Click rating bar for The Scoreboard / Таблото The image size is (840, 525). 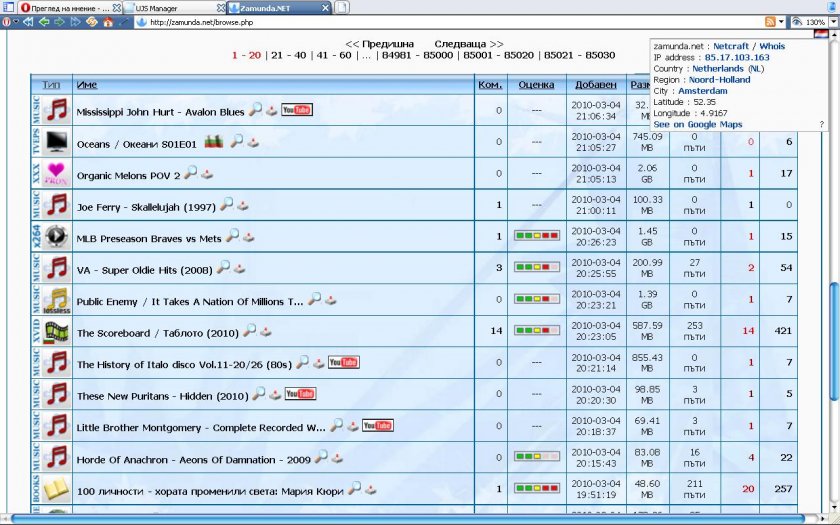tap(537, 331)
